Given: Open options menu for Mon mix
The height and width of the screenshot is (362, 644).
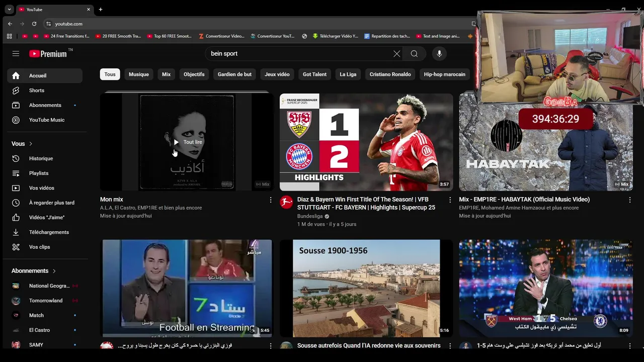Looking at the screenshot, I should 271,200.
